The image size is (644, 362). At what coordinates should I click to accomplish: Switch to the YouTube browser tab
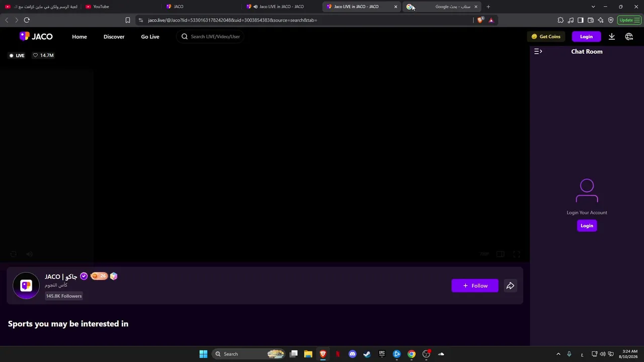pos(121,7)
